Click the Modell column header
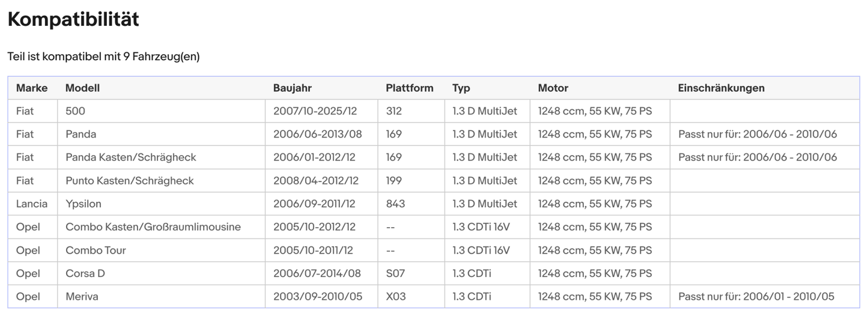868x313 pixels. [x=82, y=88]
